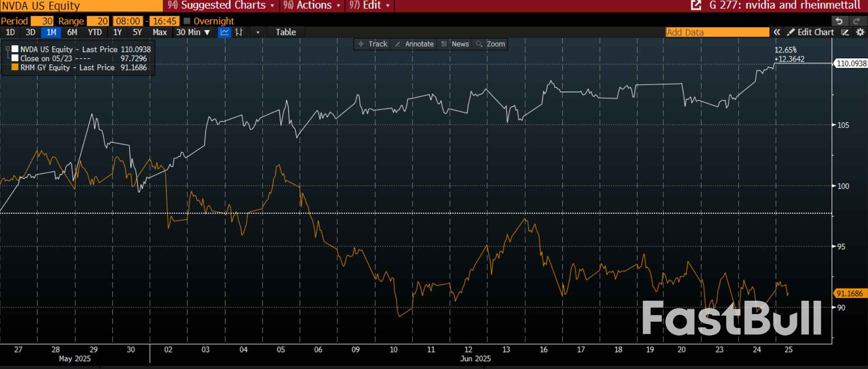868x369 pixels.
Task: Activate the Track crosshair tool
Action: coord(373,44)
